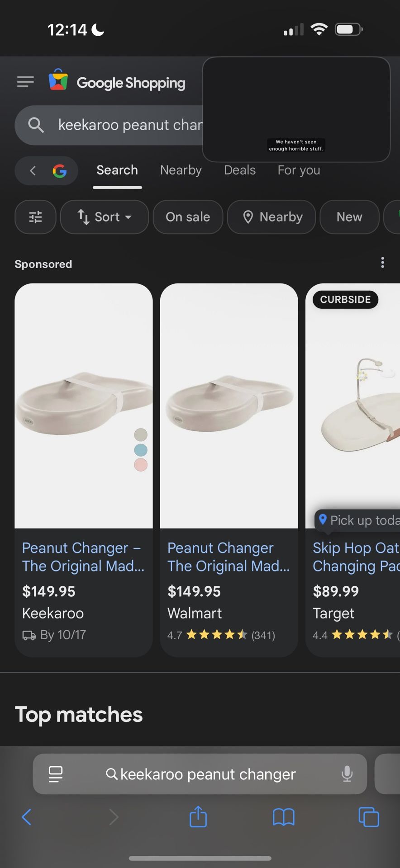
Task: Tap the microphone in the address bar
Action: [347, 774]
